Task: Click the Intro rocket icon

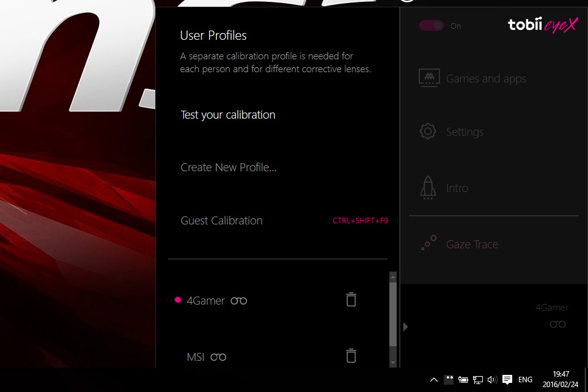Action: click(428, 188)
